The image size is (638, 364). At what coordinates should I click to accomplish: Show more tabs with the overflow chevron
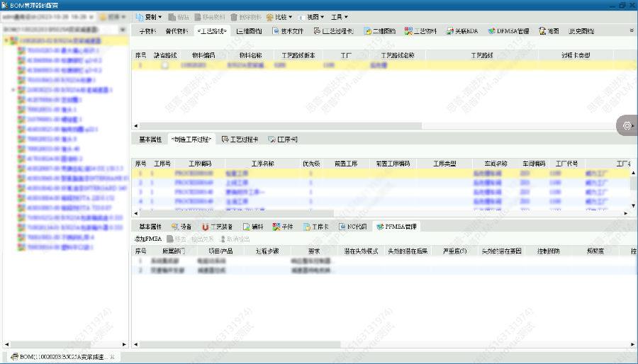[x=632, y=30]
